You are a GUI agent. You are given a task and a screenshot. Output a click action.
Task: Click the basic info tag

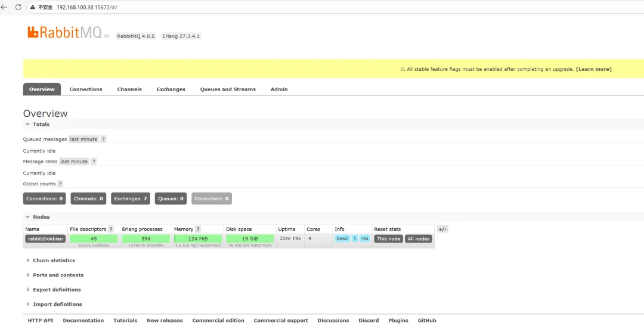coord(342,239)
